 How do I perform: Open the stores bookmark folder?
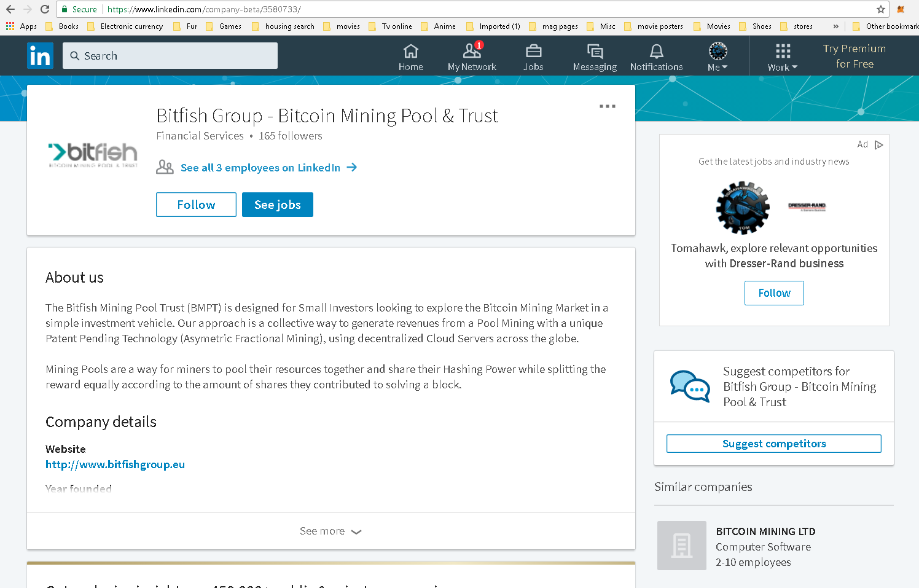[797, 26]
